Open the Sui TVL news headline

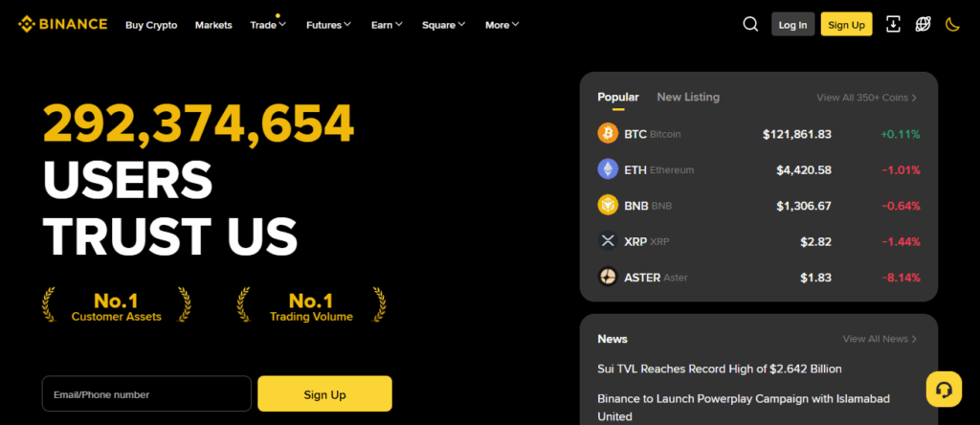pos(719,369)
